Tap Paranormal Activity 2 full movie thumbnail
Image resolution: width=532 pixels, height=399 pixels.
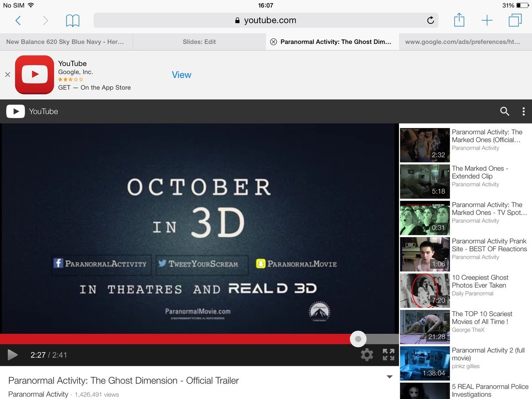click(425, 363)
